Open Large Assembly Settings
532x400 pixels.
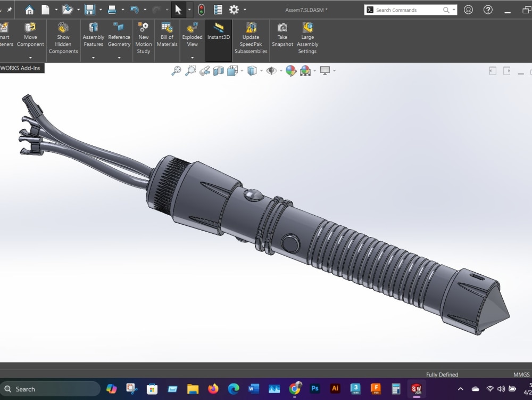point(307,38)
